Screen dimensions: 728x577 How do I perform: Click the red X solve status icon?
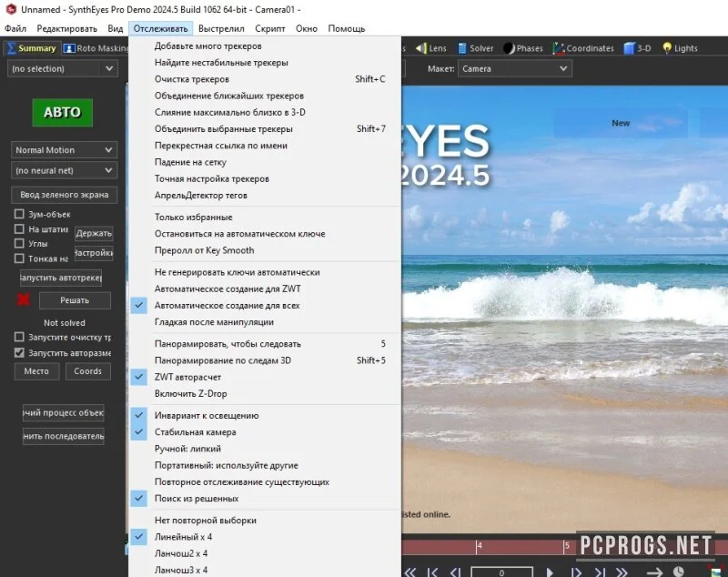pos(24,299)
